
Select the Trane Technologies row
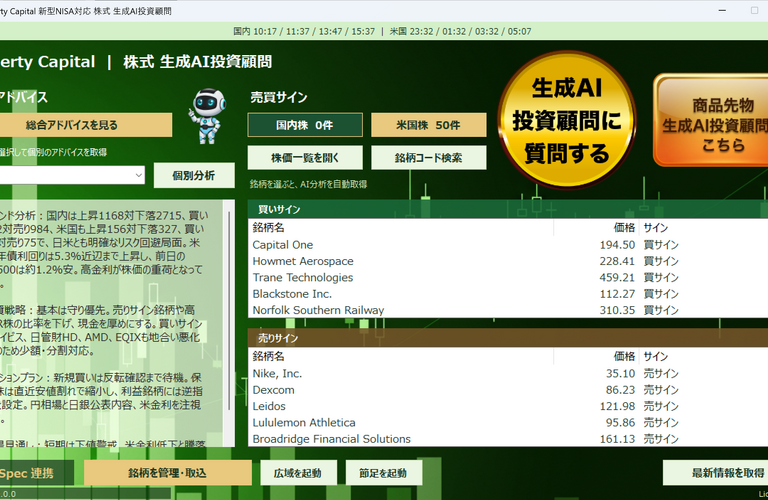508,277
